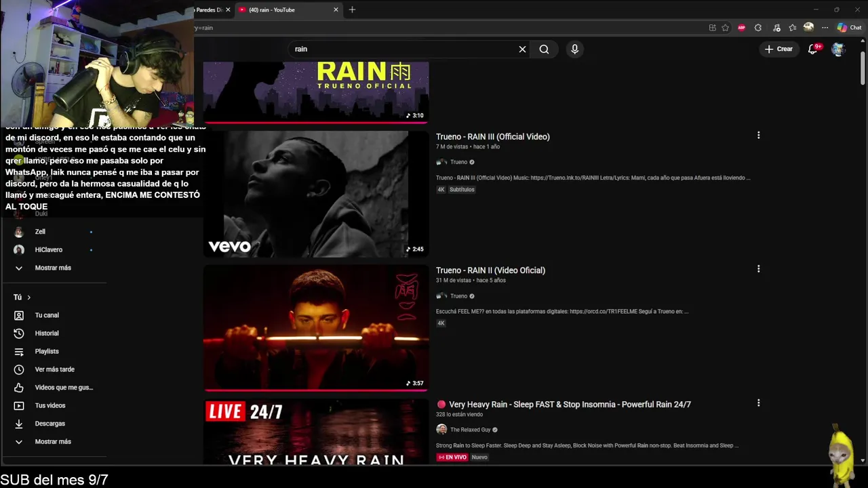Open the YouTube account avatar menu
Image resolution: width=868 pixels, height=488 pixels.
pyautogui.click(x=838, y=49)
